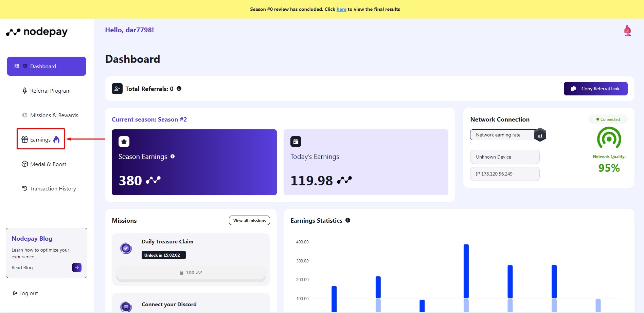The width and height of the screenshot is (644, 313).
Task: Click the Daily Treasure Claim check icon
Action: point(126,248)
